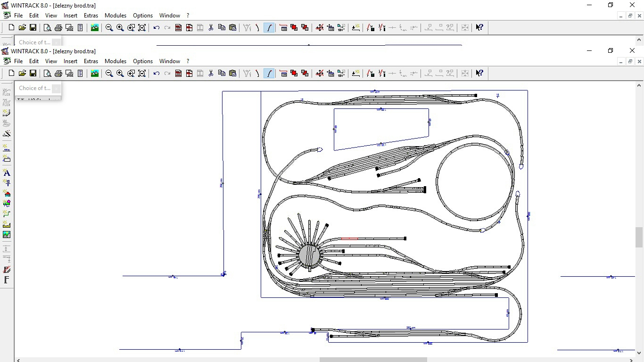Viewport: 644px width, 362px height.
Task: Select the text tool with the letter A icon
Action: click(x=7, y=173)
